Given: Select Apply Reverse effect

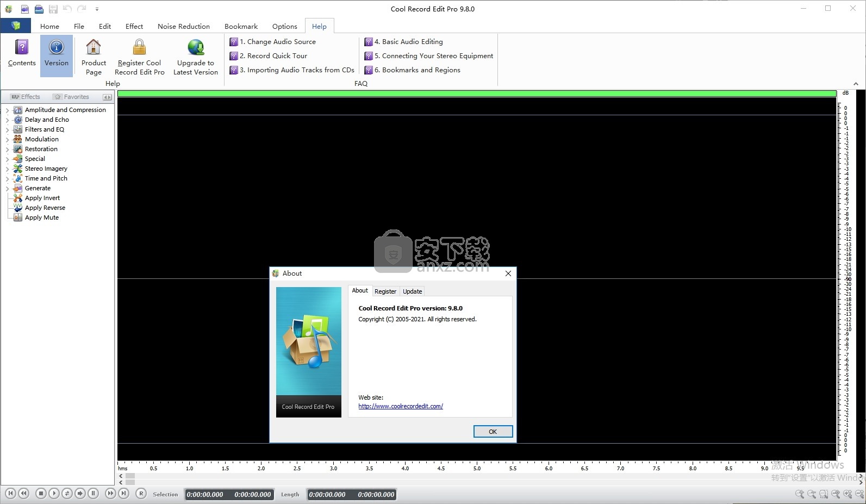Looking at the screenshot, I should click(45, 208).
